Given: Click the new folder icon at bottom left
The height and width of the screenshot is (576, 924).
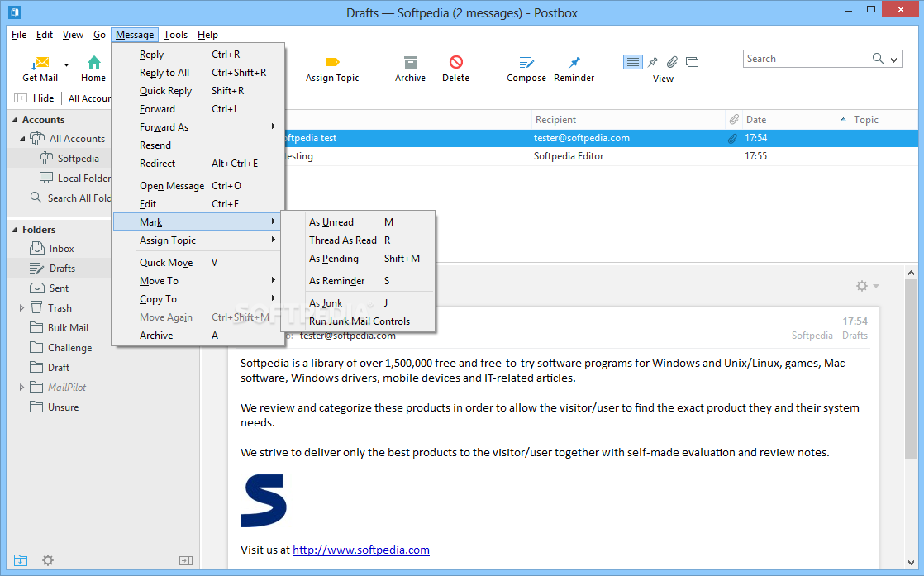Looking at the screenshot, I should (x=21, y=560).
